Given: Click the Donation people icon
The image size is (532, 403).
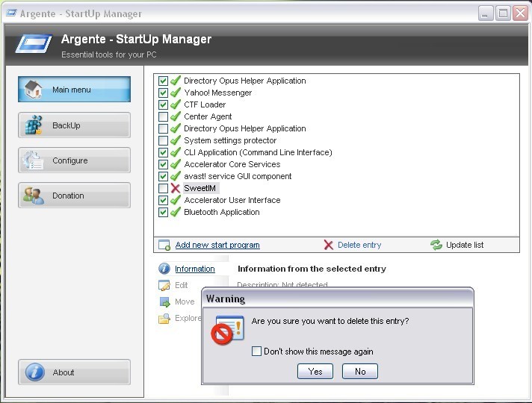Looking at the screenshot, I should point(33,196).
